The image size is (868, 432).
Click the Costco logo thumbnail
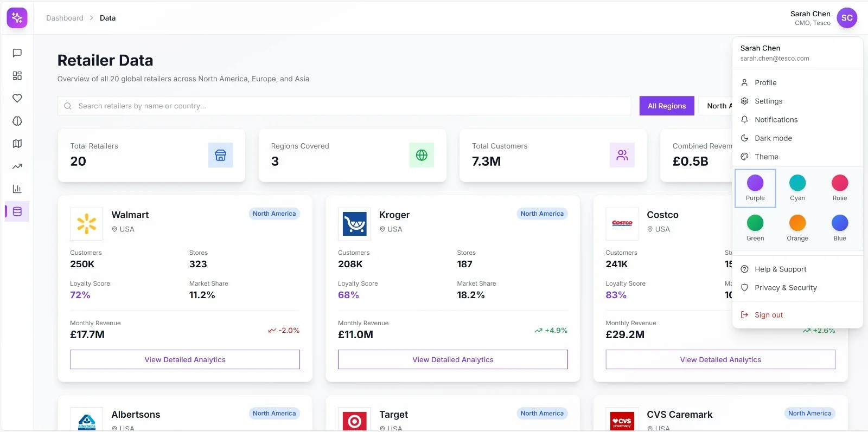pos(622,224)
